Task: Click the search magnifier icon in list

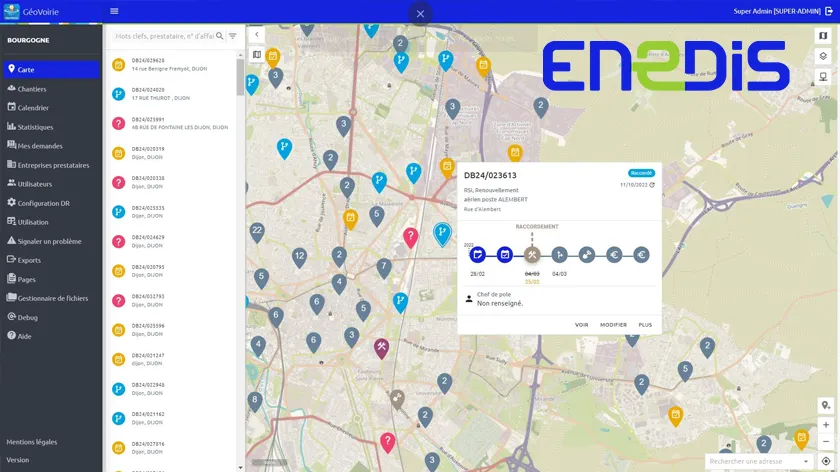Action: [220, 36]
